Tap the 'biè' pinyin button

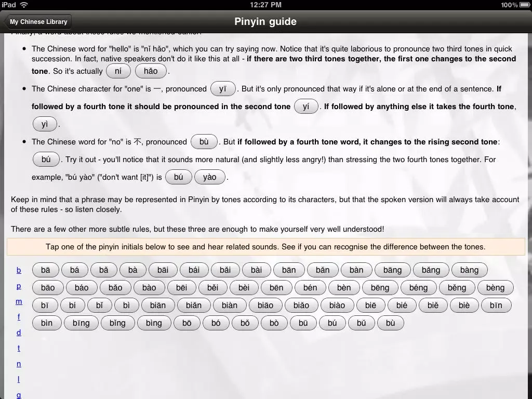click(464, 305)
